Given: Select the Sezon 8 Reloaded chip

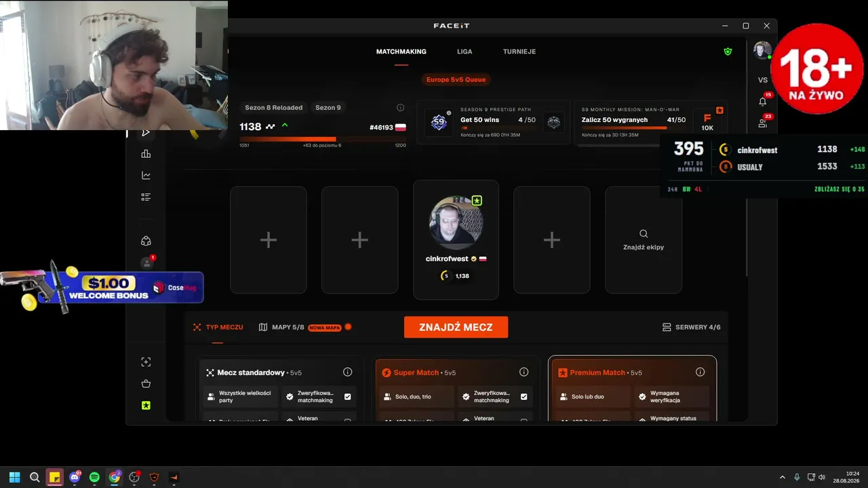Looking at the screenshot, I should pos(273,108).
